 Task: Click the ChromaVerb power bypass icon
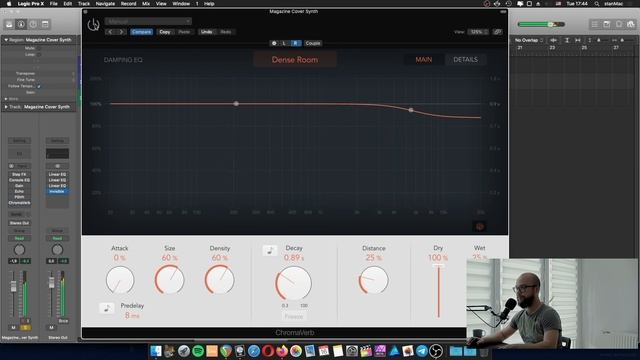(93, 25)
